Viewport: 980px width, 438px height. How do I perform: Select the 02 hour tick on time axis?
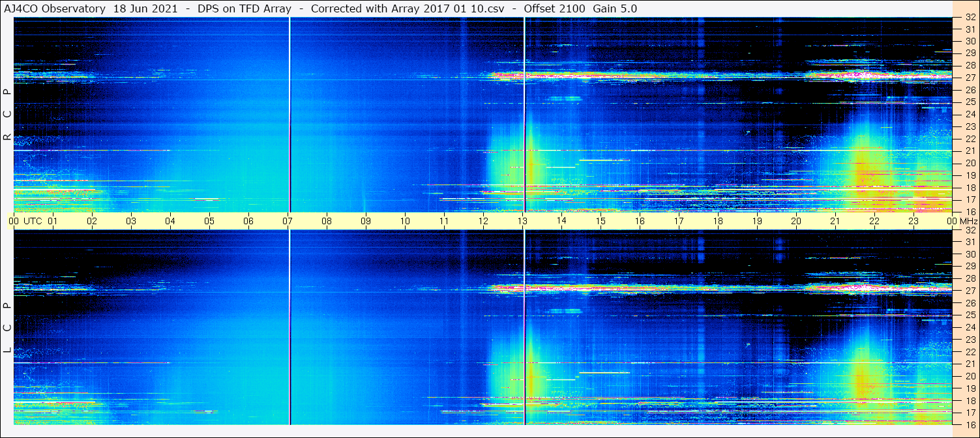tap(92, 221)
